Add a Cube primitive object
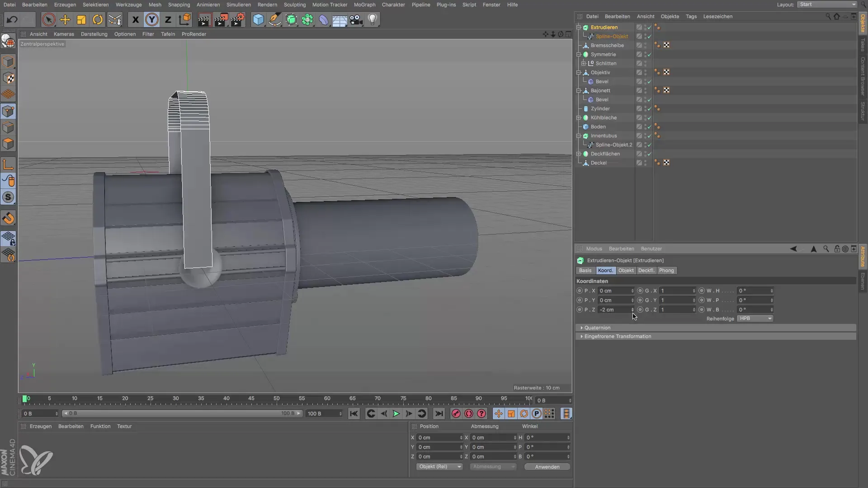This screenshot has width=868, height=488. (258, 19)
